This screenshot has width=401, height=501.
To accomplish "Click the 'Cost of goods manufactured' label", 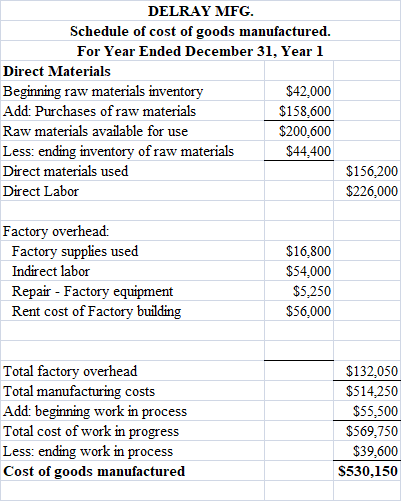I will tap(94, 471).
